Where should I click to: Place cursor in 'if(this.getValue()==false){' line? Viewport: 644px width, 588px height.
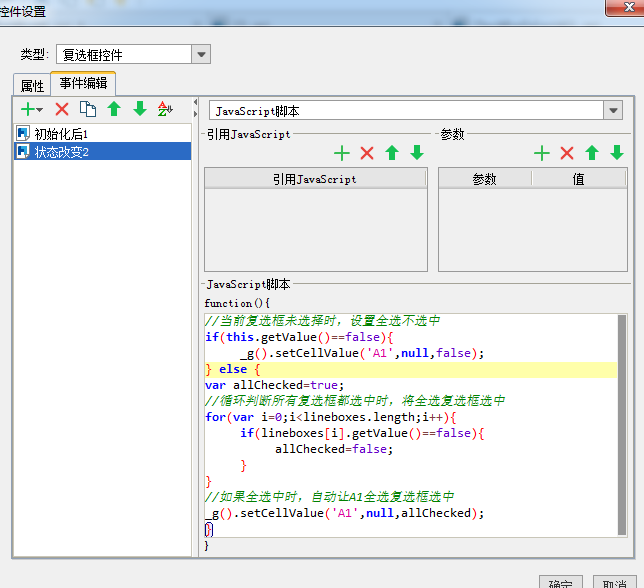pos(299,337)
